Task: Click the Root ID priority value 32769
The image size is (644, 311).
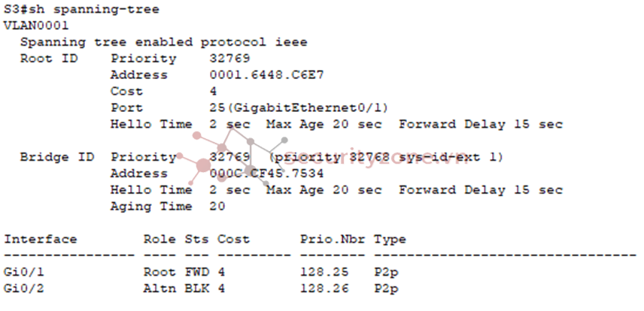Action: click(x=229, y=59)
